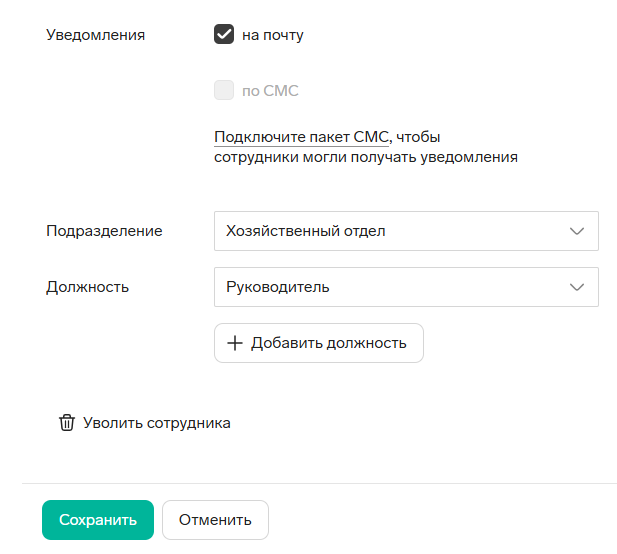
Task: Uncheck the на почту notification checkbox
Action: pos(224,34)
